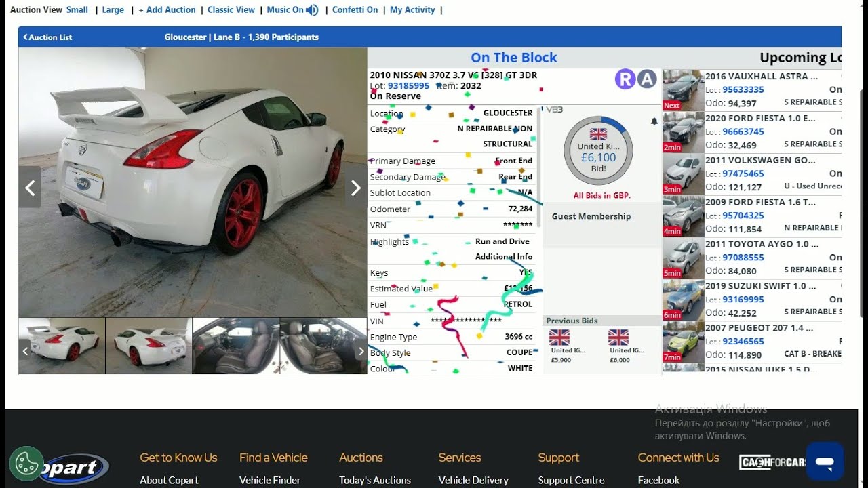
Task: Click the 2019 SUZUKI SWIFT title
Action: pyautogui.click(x=761, y=286)
